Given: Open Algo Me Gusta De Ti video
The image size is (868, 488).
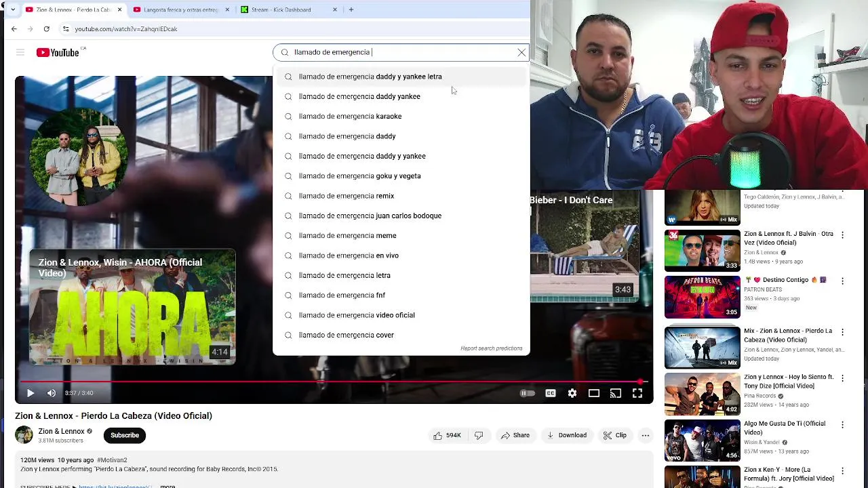Looking at the screenshot, I should (x=702, y=441).
